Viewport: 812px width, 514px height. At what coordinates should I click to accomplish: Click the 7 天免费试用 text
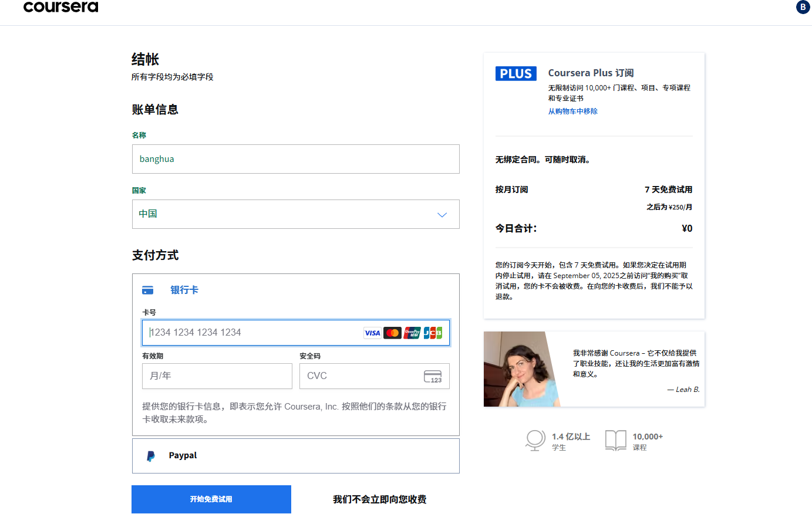coord(669,190)
